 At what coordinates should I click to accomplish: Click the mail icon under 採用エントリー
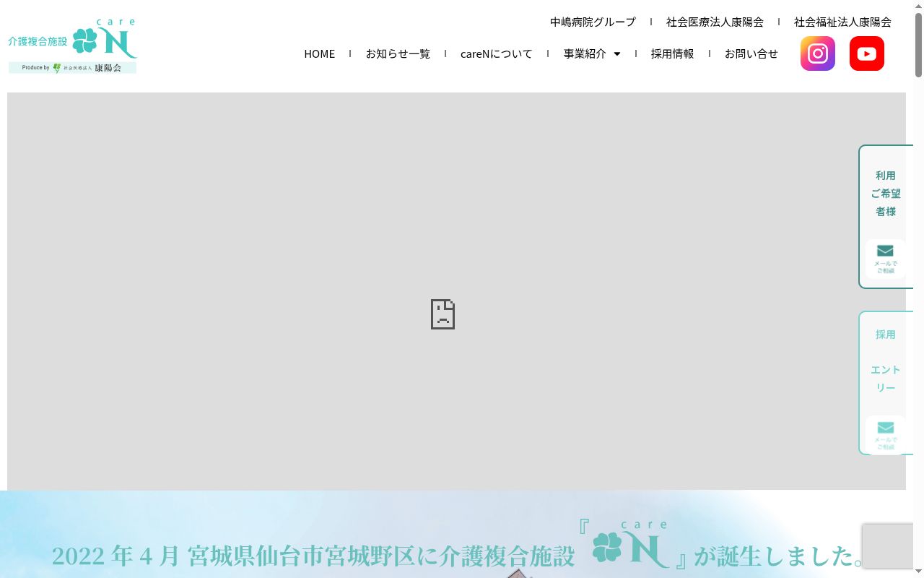click(885, 435)
